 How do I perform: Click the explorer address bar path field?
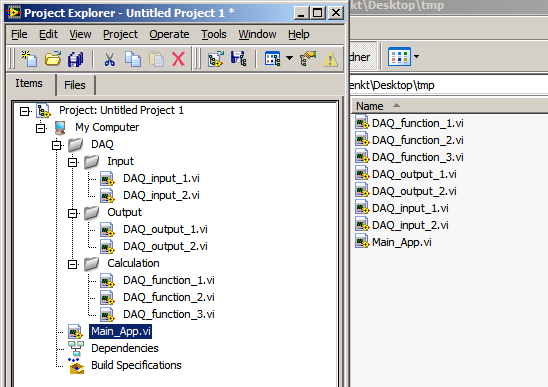(449, 85)
